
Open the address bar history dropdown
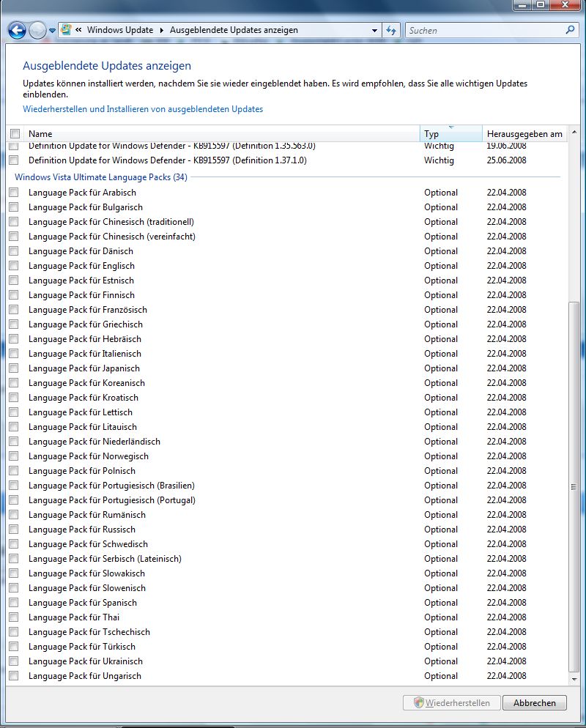click(374, 31)
